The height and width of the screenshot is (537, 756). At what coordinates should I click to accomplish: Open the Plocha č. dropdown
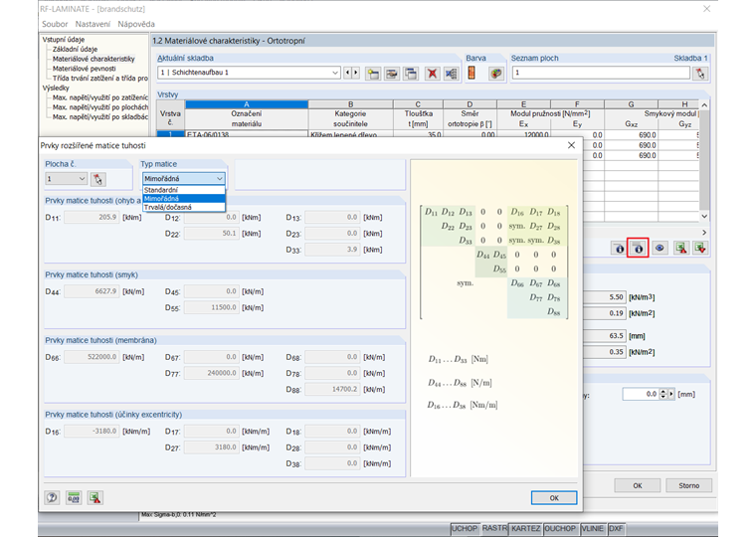click(66, 179)
